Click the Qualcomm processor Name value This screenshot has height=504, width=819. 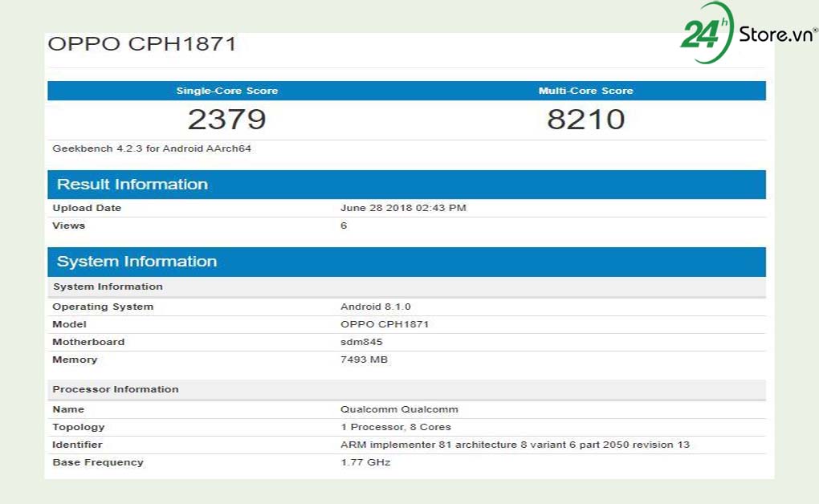(x=399, y=409)
